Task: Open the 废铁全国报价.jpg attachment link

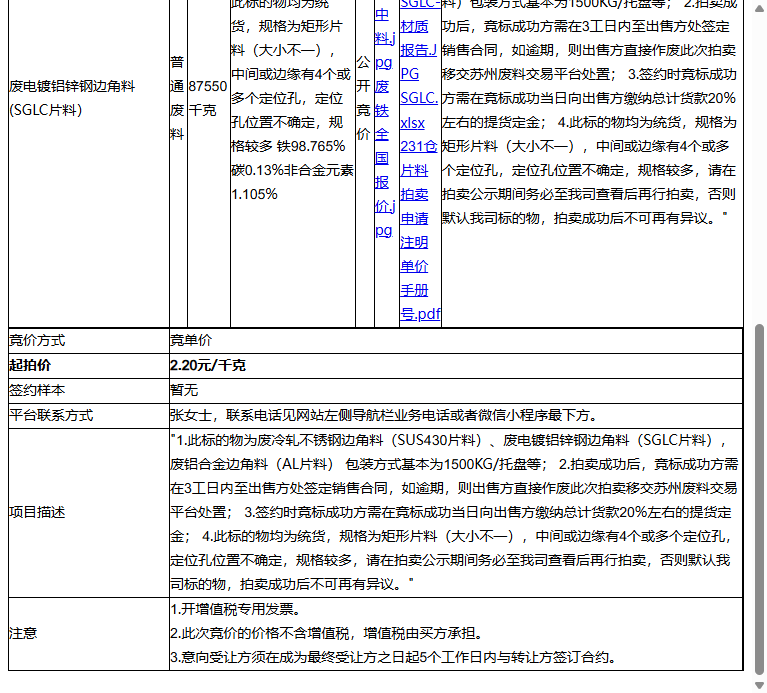Action: (x=385, y=158)
